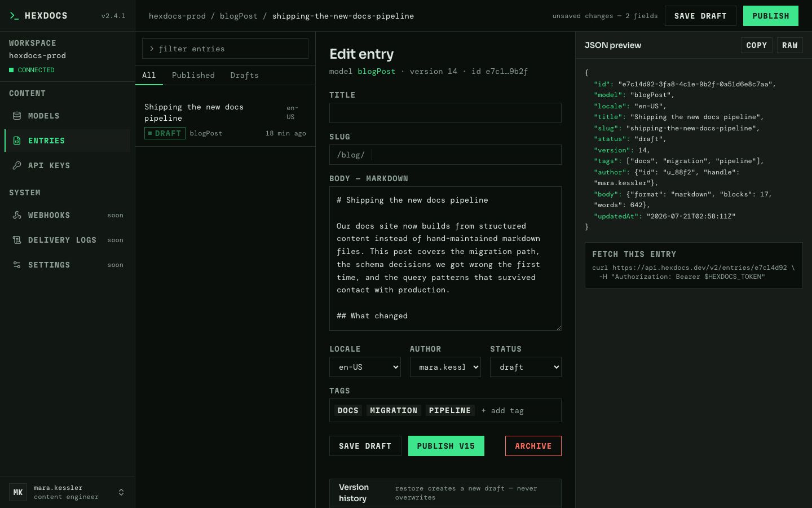Click the red Archive button

pos(533,446)
